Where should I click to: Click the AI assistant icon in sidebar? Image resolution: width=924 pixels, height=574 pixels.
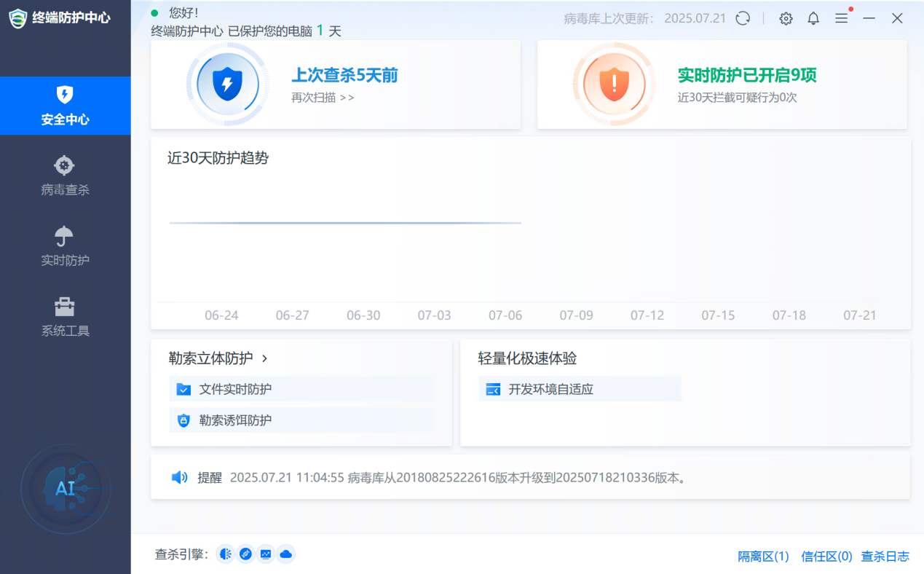click(66, 488)
